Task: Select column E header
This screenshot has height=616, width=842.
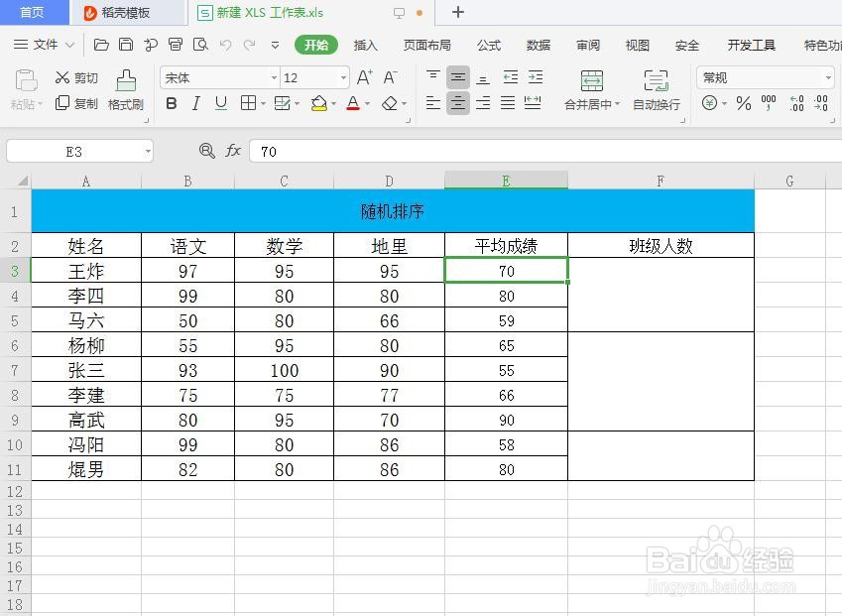Action: (x=506, y=181)
